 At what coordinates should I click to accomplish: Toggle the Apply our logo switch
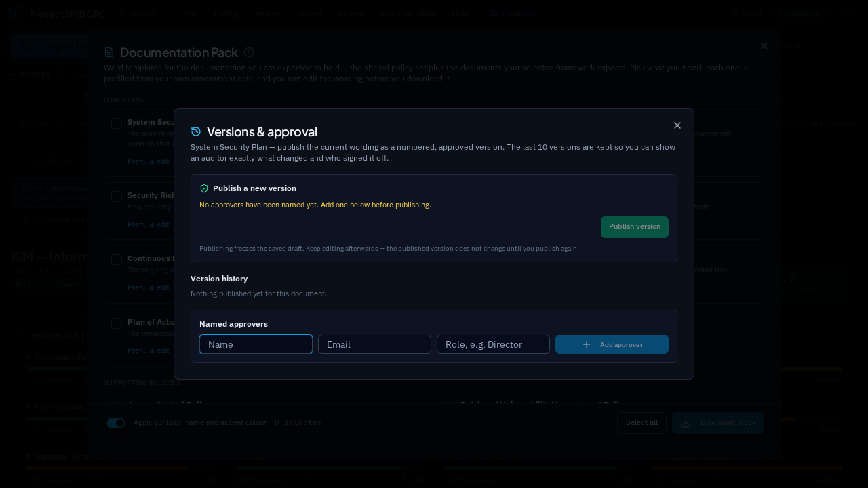116,423
